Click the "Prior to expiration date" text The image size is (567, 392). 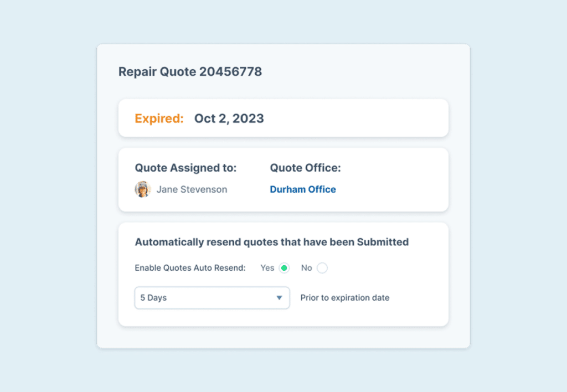tap(344, 298)
